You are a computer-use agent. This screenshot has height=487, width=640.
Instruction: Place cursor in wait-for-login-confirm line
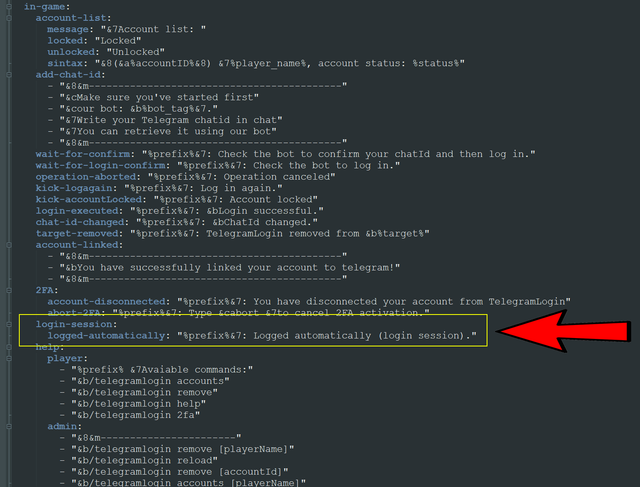200,165
